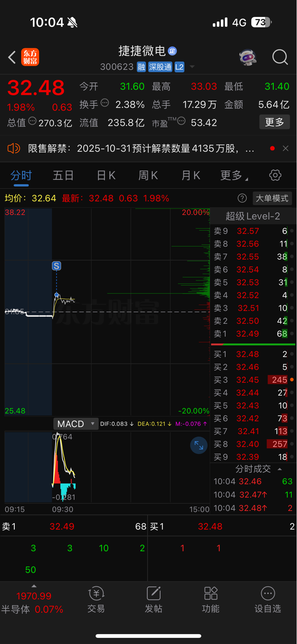Switch to 分时 tab
297x644 pixels.
click(x=21, y=176)
